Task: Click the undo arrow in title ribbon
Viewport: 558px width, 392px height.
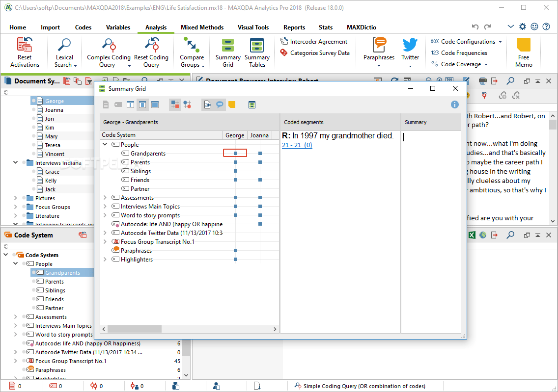Action: [x=475, y=26]
